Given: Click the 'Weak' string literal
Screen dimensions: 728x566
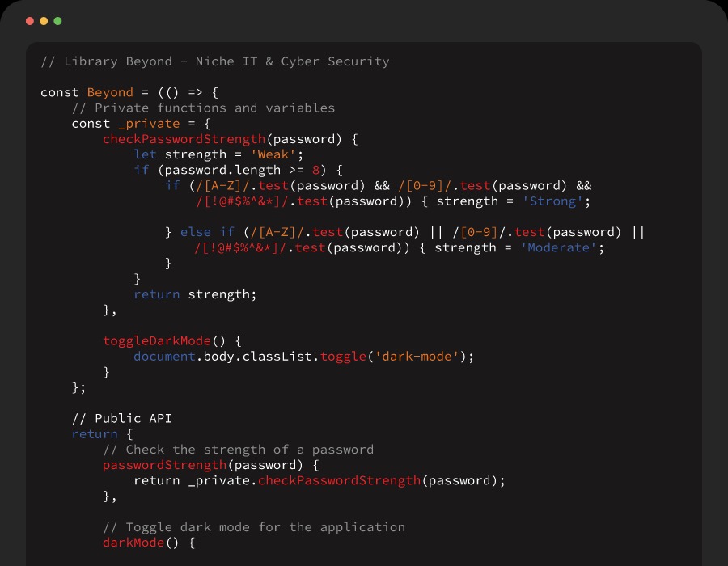Looking at the screenshot, I should pos(273,154).
